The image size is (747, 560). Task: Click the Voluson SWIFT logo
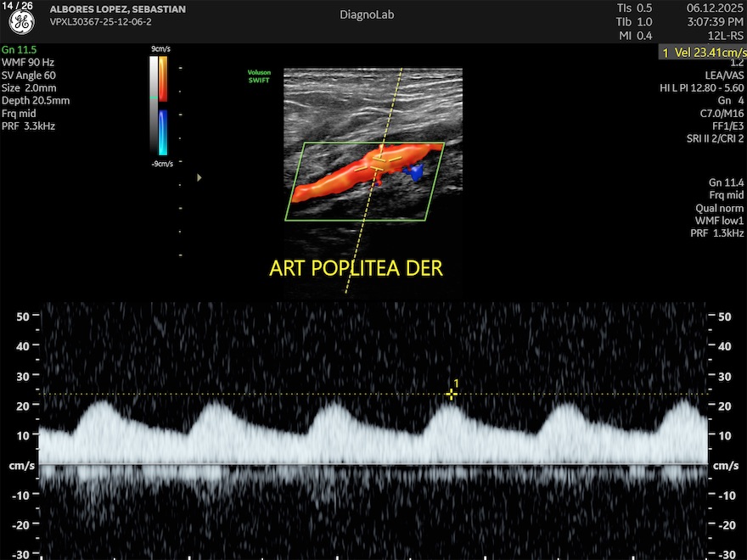(258, 76)
